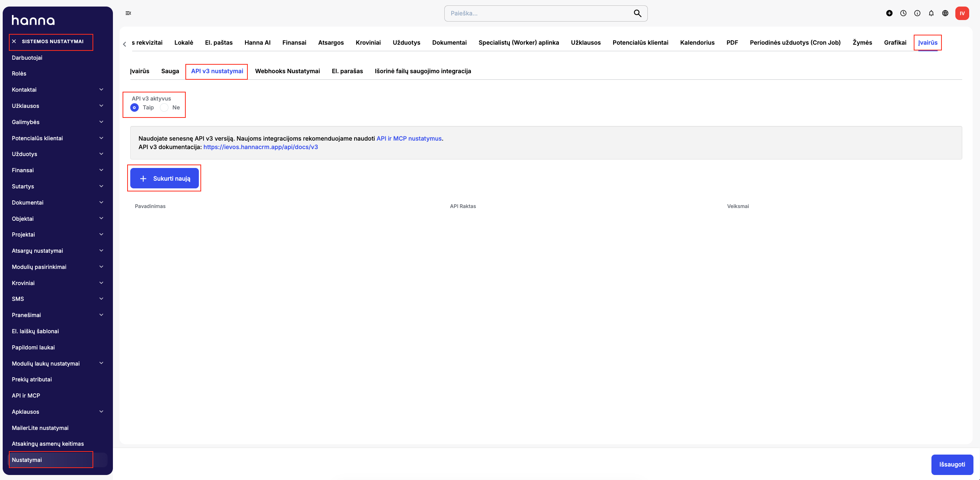Click the Sukurti naują button

click(165, 178)
